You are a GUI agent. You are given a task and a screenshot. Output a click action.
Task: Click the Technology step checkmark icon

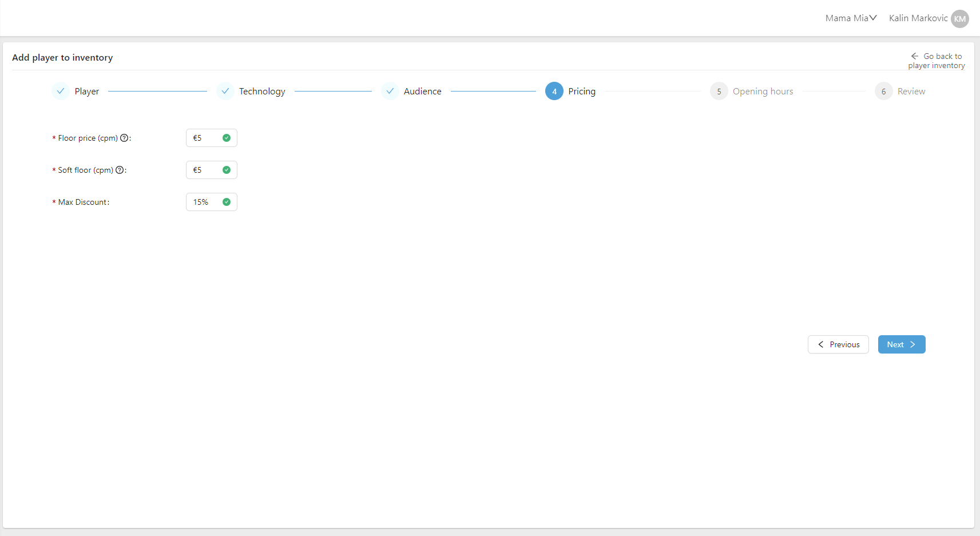(225, 91)
